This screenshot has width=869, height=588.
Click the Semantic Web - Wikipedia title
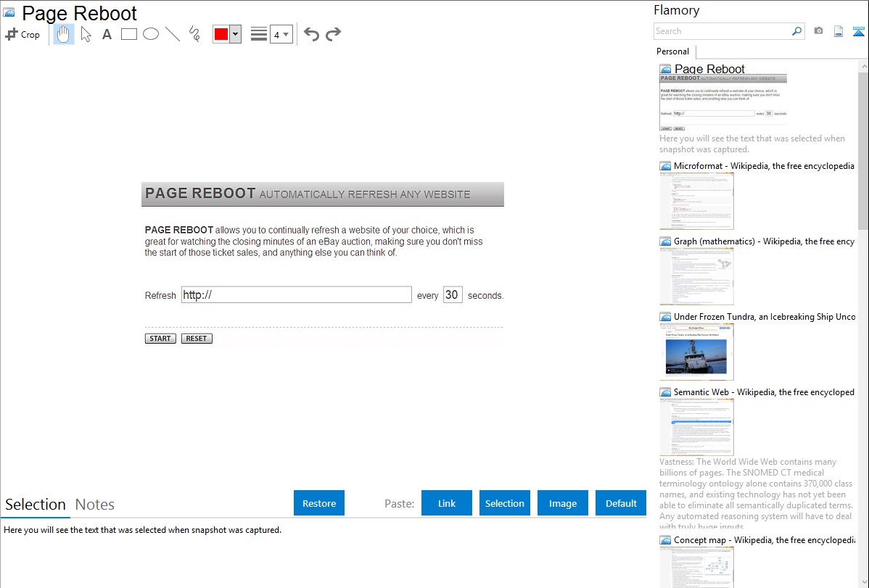[x=764, y=392]
